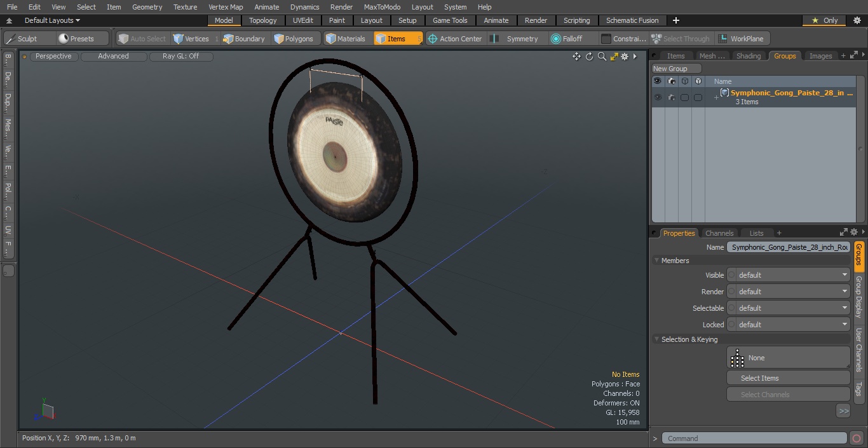Open the Geometry menu
This screenshot has height=448, width=868.
click(x=147, y=7)
